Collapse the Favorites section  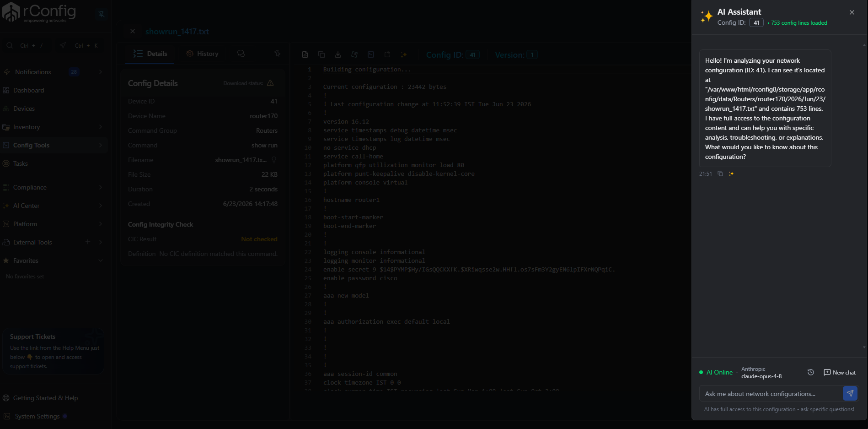click(101, 261)
